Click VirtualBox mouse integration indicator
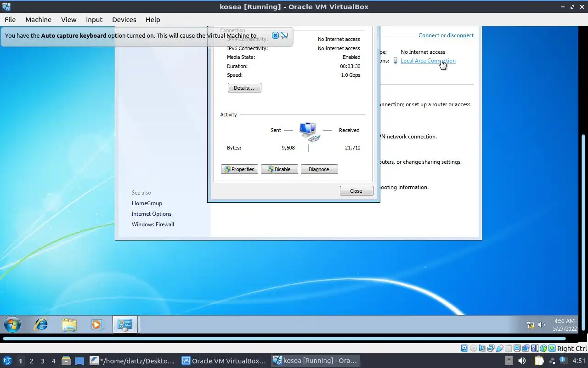Screen dimensions: 588x368 coord(543,349)
